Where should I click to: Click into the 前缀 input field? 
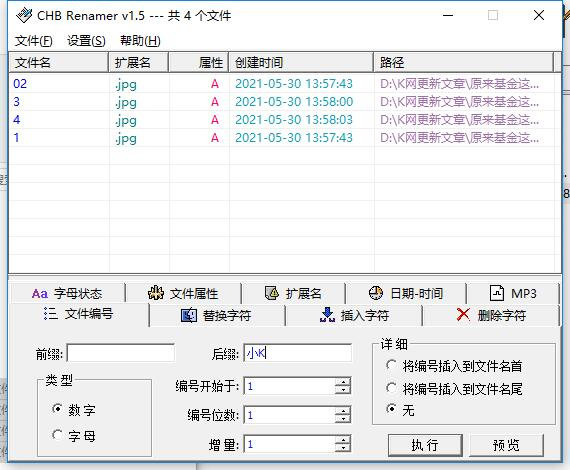pos(121,353)
